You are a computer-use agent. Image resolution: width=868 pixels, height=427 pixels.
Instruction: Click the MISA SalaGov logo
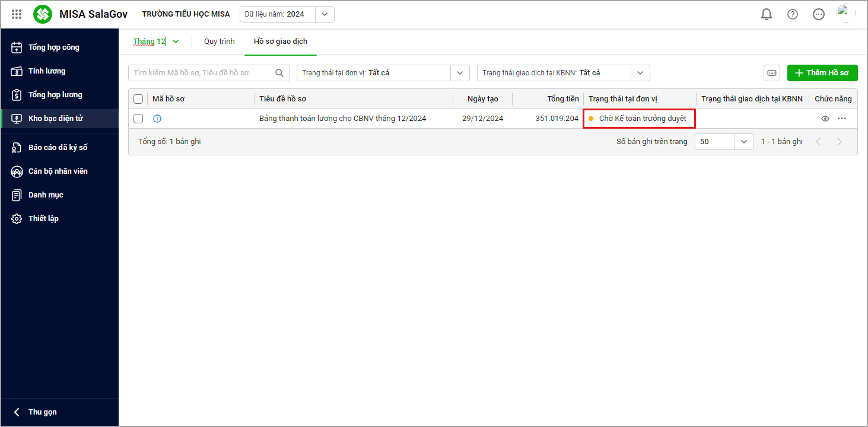point(43,14)
